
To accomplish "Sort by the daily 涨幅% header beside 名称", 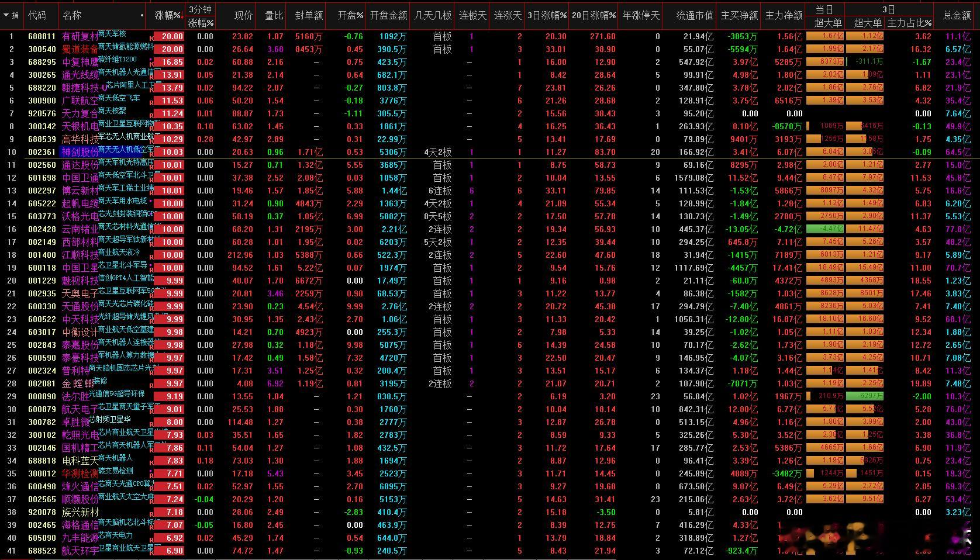I will coord(168,16).
